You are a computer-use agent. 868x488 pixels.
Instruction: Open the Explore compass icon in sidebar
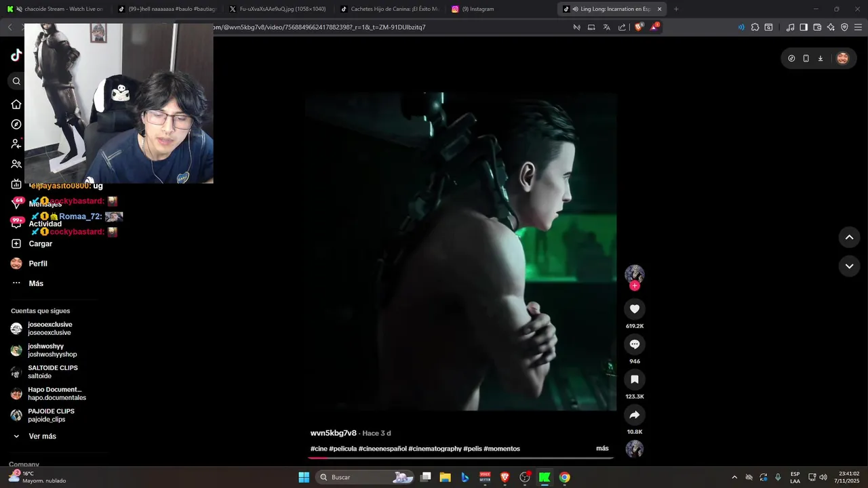click(x=16, y=124)
